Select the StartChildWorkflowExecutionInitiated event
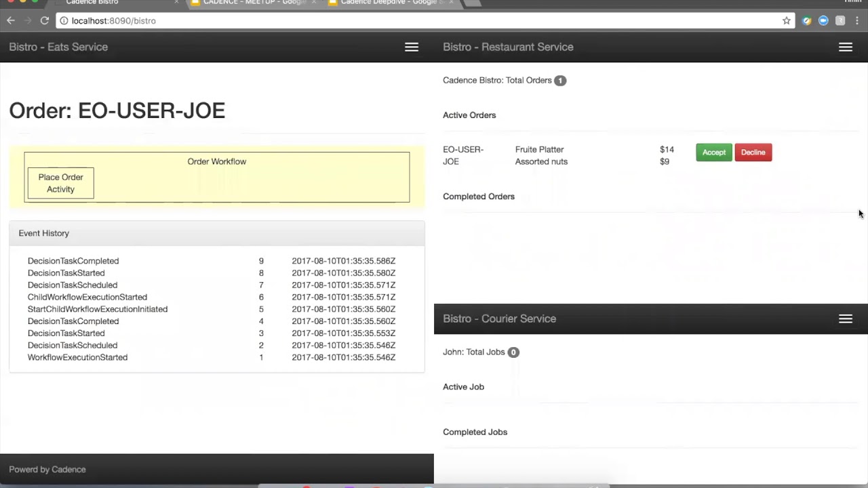Viewport: 868px width, 488px height. (98, 309)
